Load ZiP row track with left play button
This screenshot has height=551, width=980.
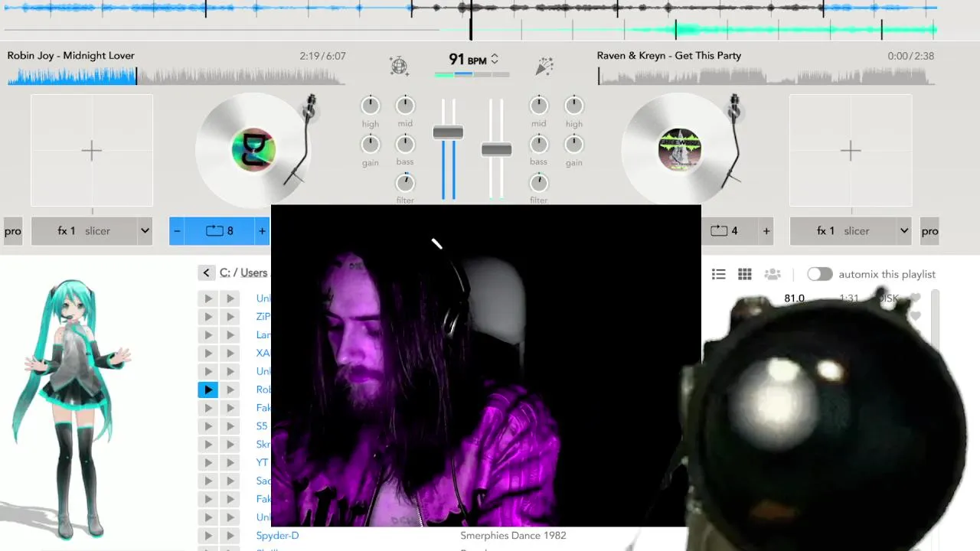[207, 316]
